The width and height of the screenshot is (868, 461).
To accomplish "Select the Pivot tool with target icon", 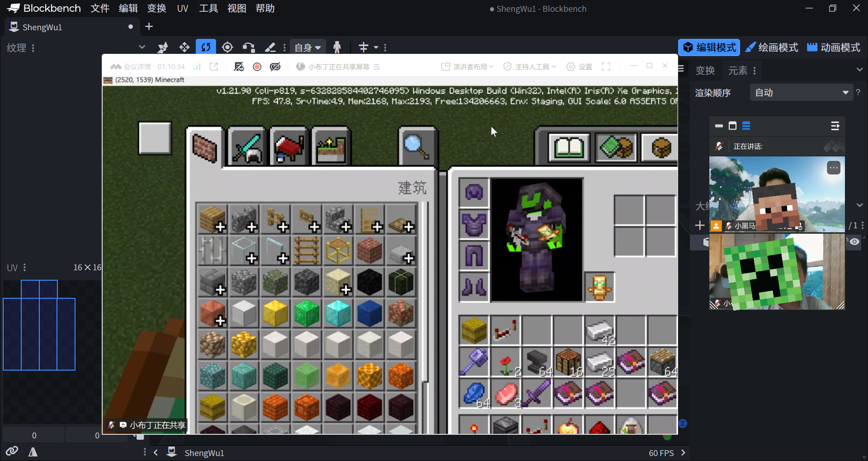I will tap(227, 47).
